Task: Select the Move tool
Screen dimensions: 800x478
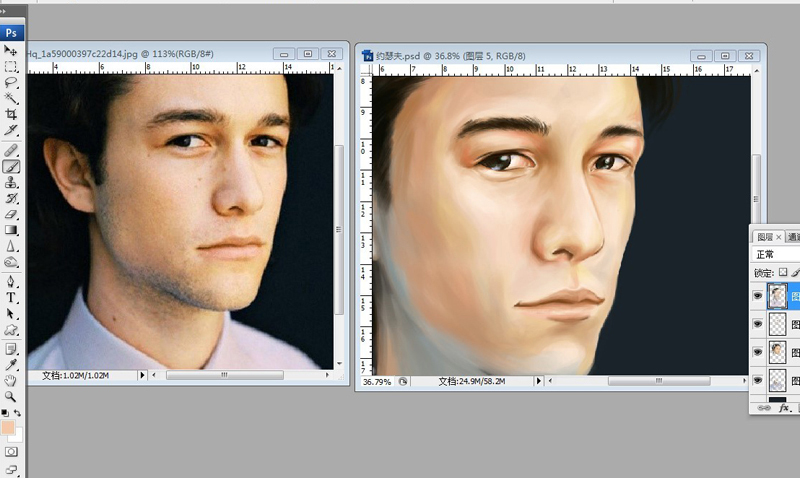Action: point(10,51)
